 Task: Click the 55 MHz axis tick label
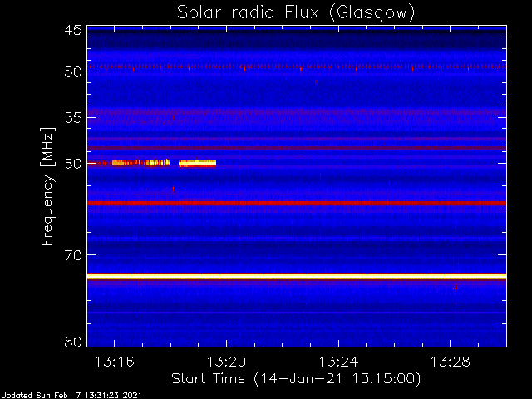[x=73, y=118]
